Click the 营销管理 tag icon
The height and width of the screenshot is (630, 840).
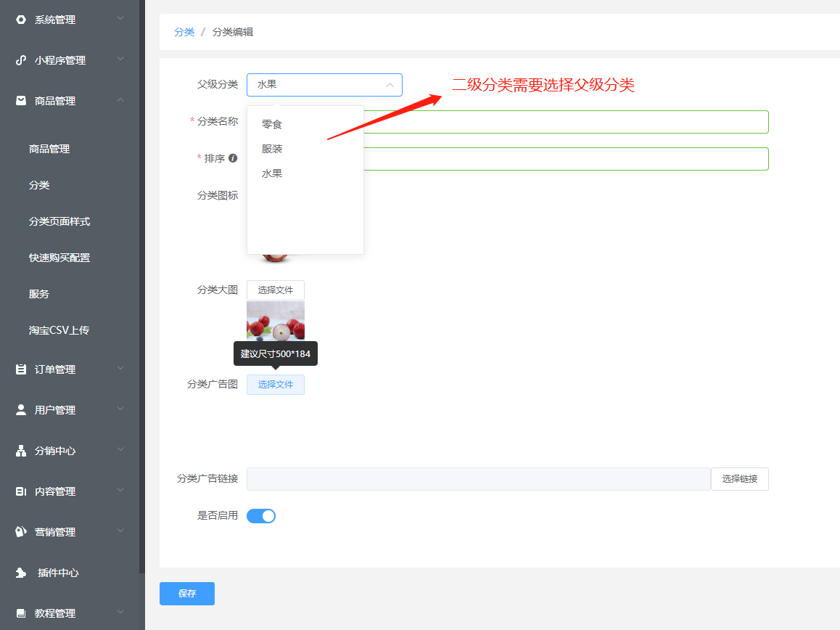[21, 532]
